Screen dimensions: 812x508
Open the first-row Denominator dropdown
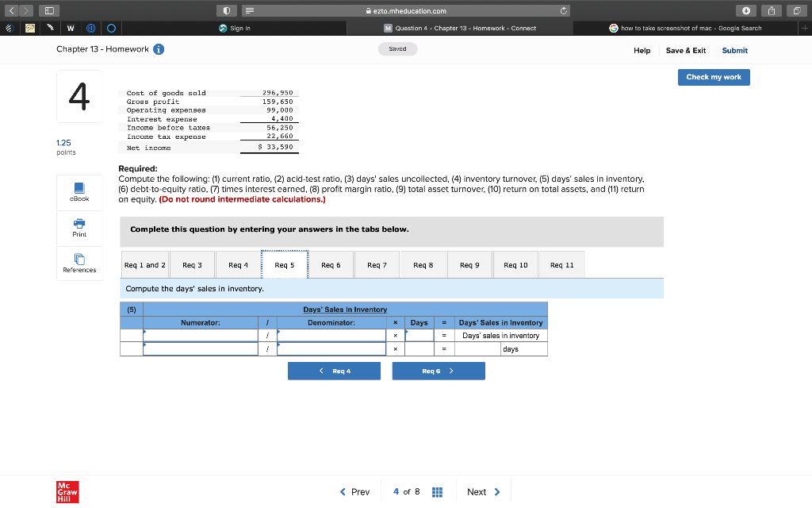[x=331, y=336]
